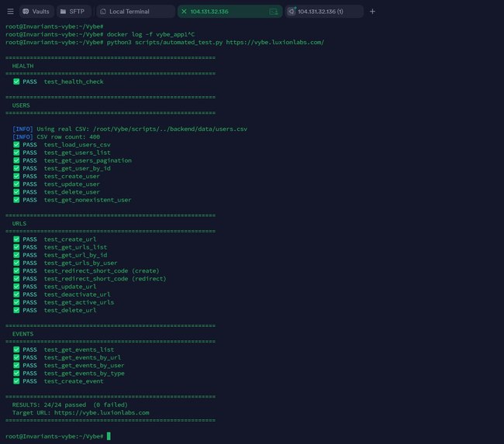Click test_create_url result
This screenshot has width=504, height=444.
(54, 239)
